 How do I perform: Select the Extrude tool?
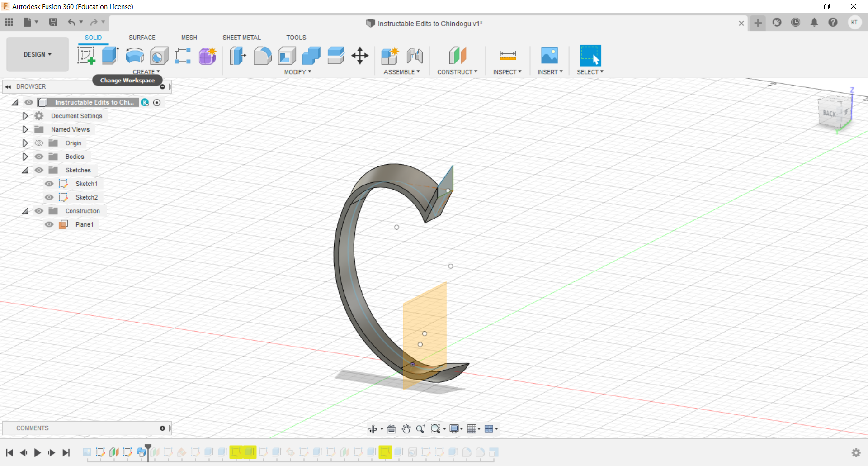point(110,56)
